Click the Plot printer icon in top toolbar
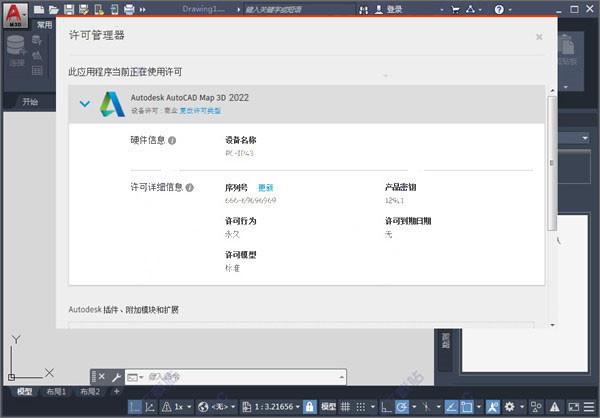Viewport: 600px width, 418px height. click(x=129, y=9)
